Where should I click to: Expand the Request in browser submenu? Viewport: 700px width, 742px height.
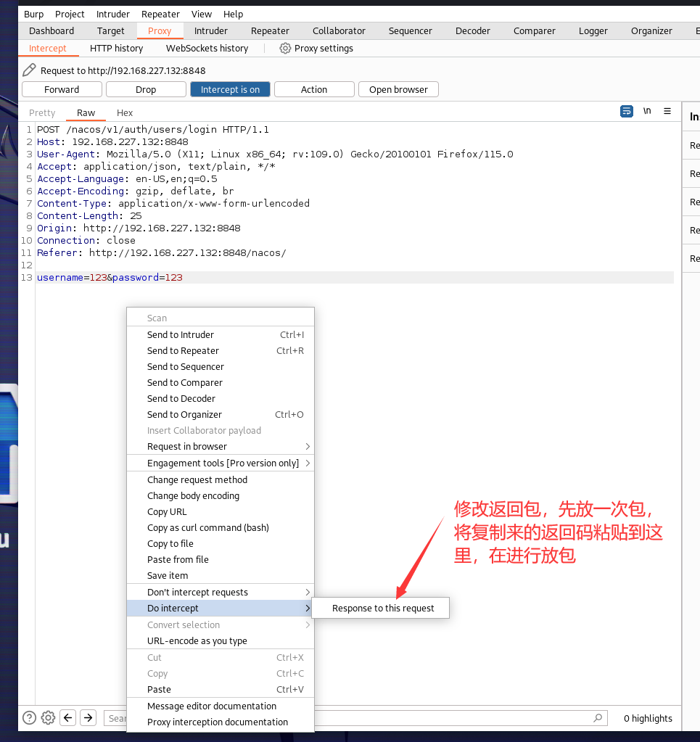click(221, 446)
